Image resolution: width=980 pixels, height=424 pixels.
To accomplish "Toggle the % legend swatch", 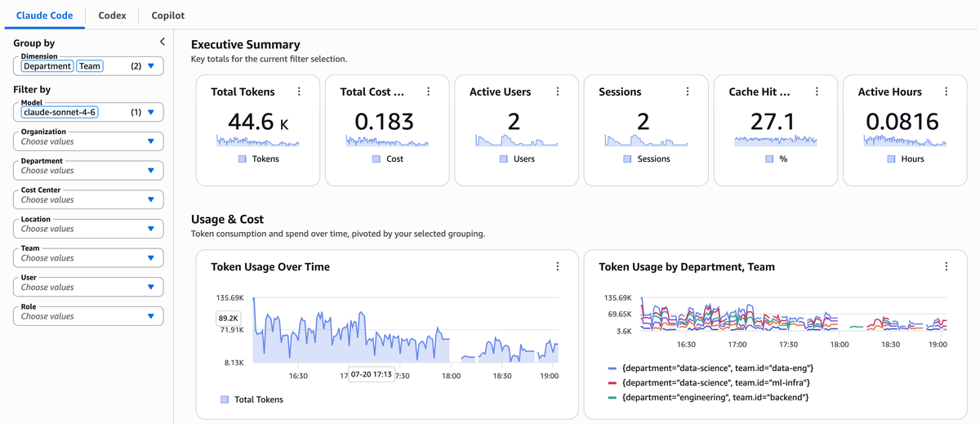I will click(x=769, y=158).
